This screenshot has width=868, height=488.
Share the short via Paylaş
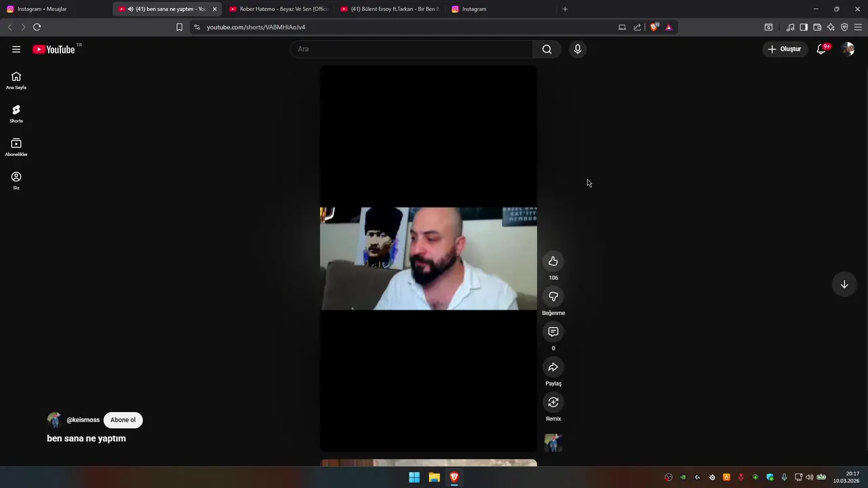click(553, 367)
